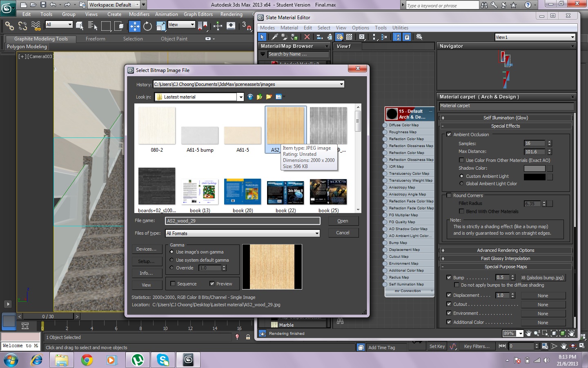Image resolution: width=588 pixels, height=368 pixels.
Task: Click the Select by Name tool
Action: point(93,26)
